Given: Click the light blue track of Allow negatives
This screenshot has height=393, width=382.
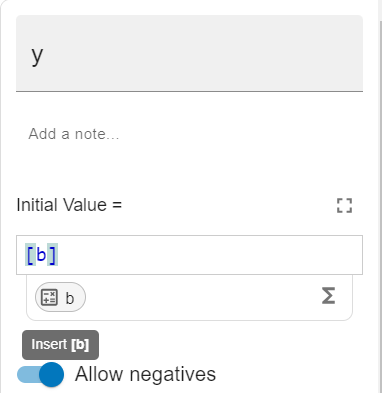Looking at the screenshot, I should pos(28,374).
